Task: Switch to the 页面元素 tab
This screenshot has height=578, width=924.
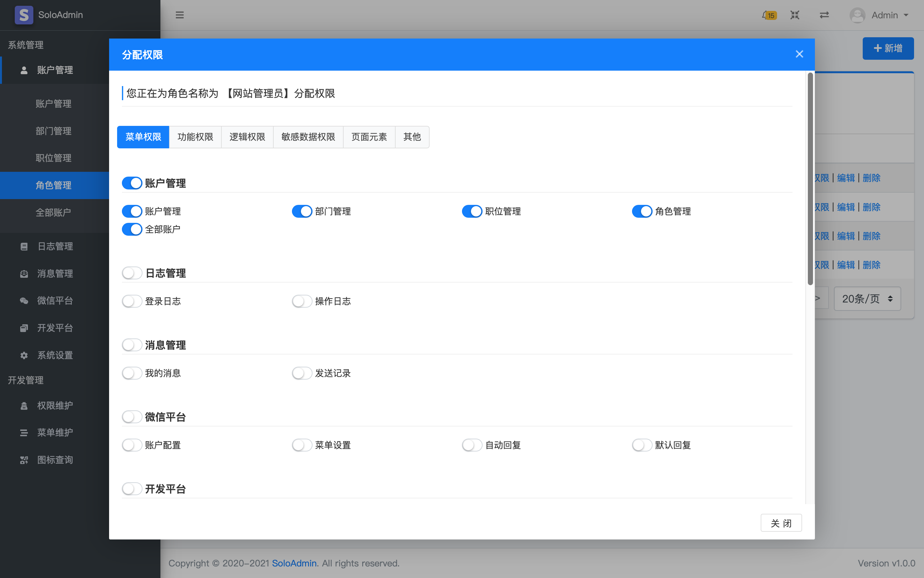Action: [369, 137]
